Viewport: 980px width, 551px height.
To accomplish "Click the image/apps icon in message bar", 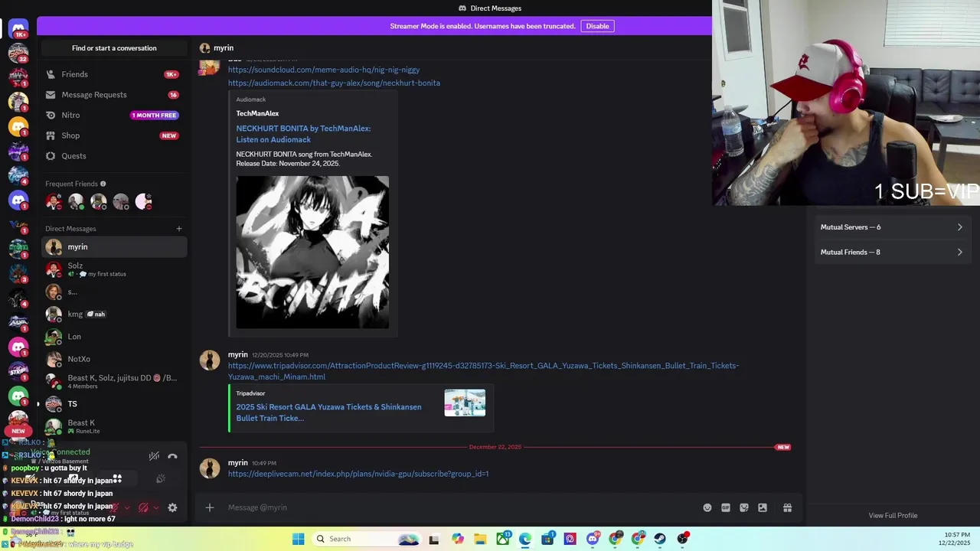I will [x=763, y=507].
